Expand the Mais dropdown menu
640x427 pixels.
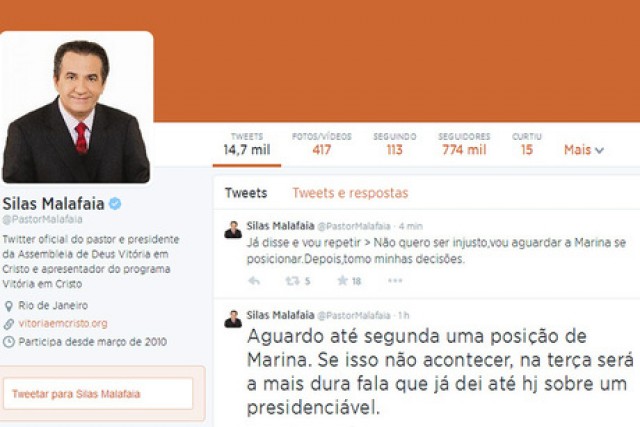click(584, 150)
